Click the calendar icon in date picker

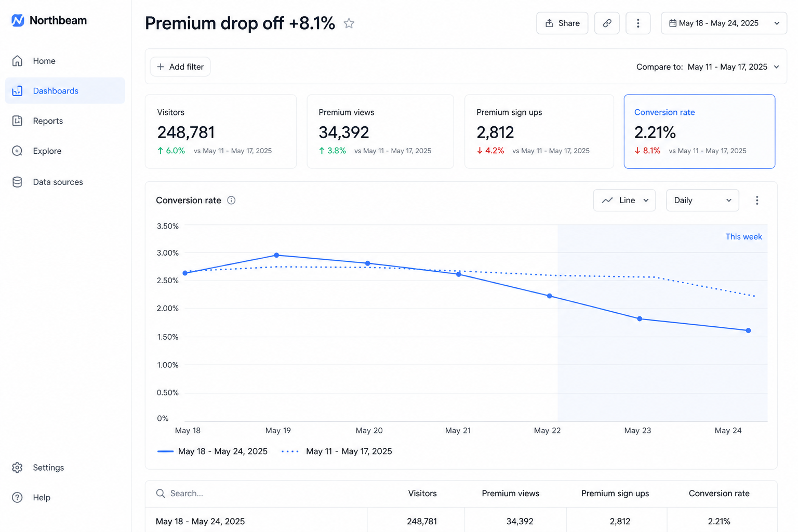click(672, 23)
